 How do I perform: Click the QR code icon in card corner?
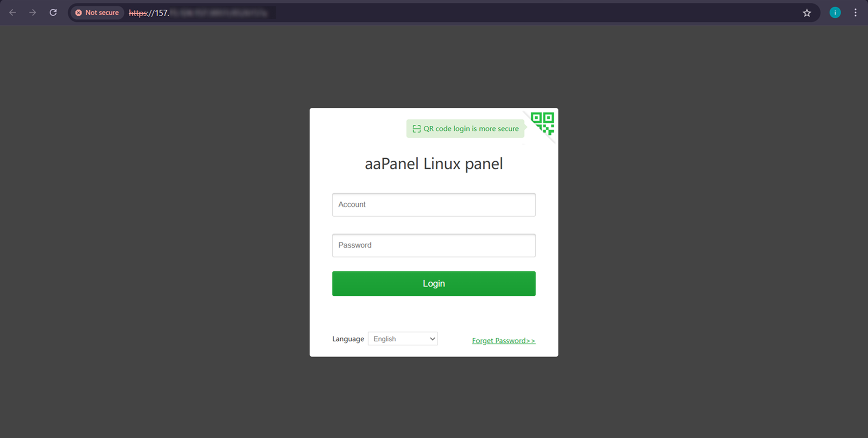tap(542, 122)
